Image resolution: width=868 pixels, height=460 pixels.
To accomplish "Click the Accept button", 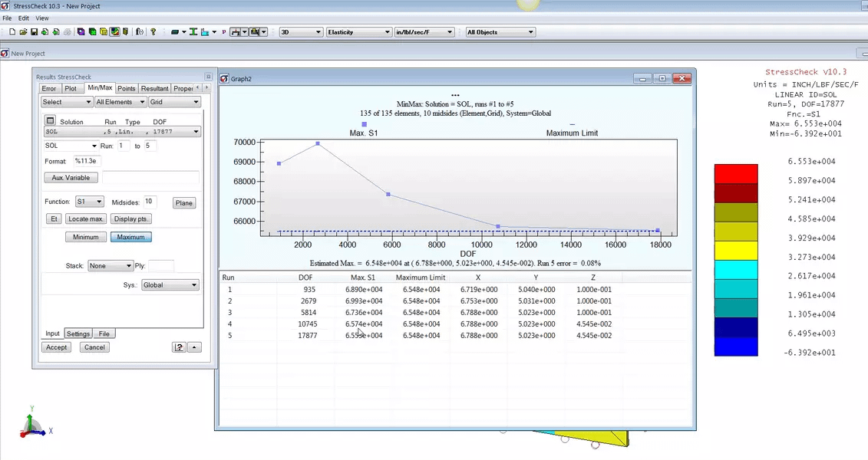I will (55, 347).
